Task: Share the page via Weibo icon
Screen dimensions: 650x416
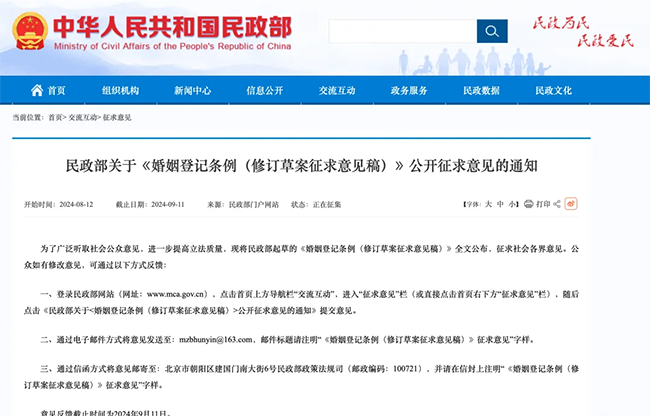Action: [571, 203]
